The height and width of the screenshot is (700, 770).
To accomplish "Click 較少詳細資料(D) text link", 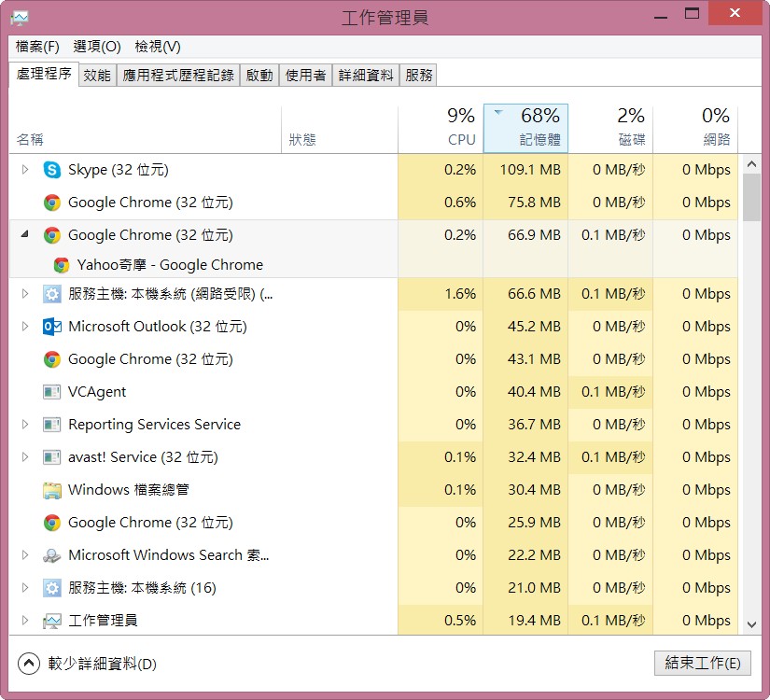I will (102, 665).
